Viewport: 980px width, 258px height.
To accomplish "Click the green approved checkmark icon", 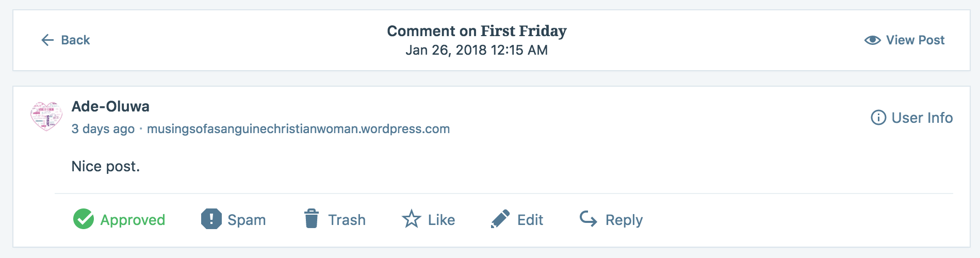I will (x=84, y=219).
